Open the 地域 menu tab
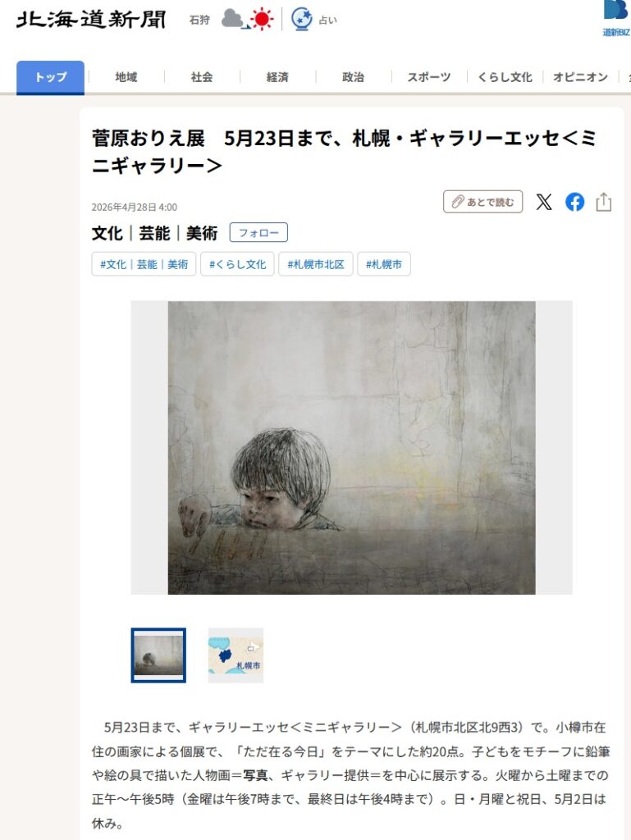This screenshot has width=631, height=840. pyautogui.click(x=126, y=77)
